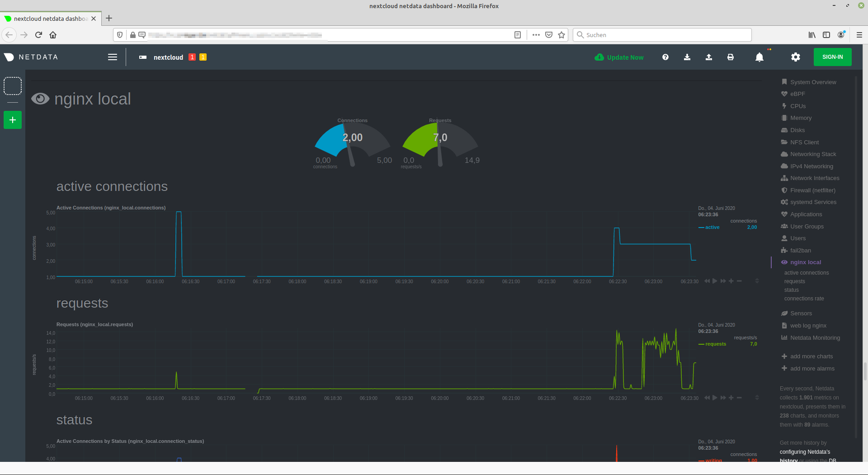Click the yellow warning count badge
Image resolution: width=868 pixels, height=475 pixels.
pyautogui.click(x=203, y=57)
